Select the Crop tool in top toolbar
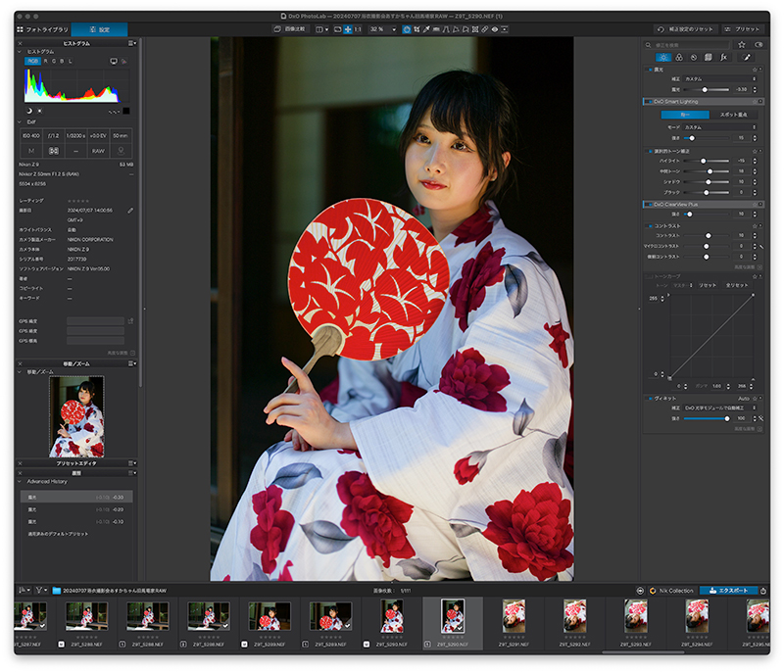784x672 pixels. coord(416,29)
